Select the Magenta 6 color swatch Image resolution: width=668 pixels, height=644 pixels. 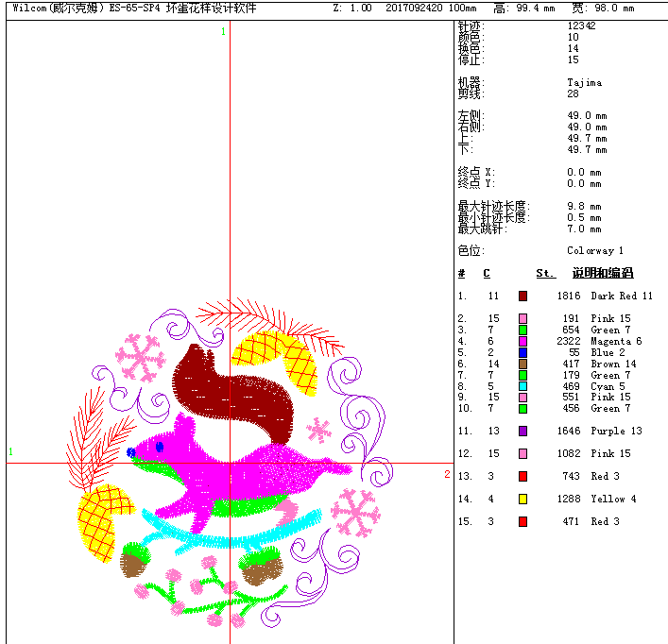pyautogui.click(x=522, y=341)
